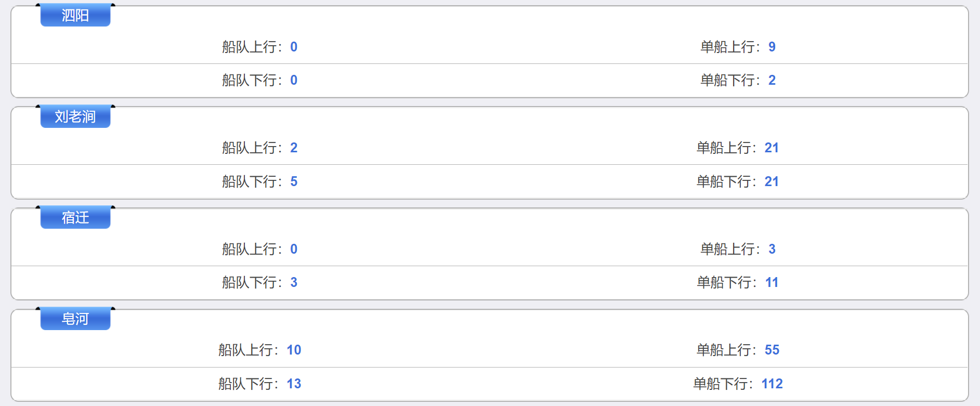Select the 皂河 station label
Image resolution: width=980 pixels, height=406 pixels.
[x=75, y=319]
